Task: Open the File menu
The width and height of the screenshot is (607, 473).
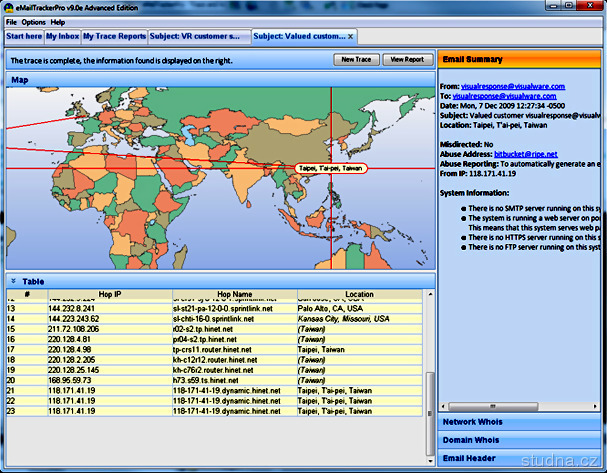Action: 12,21
